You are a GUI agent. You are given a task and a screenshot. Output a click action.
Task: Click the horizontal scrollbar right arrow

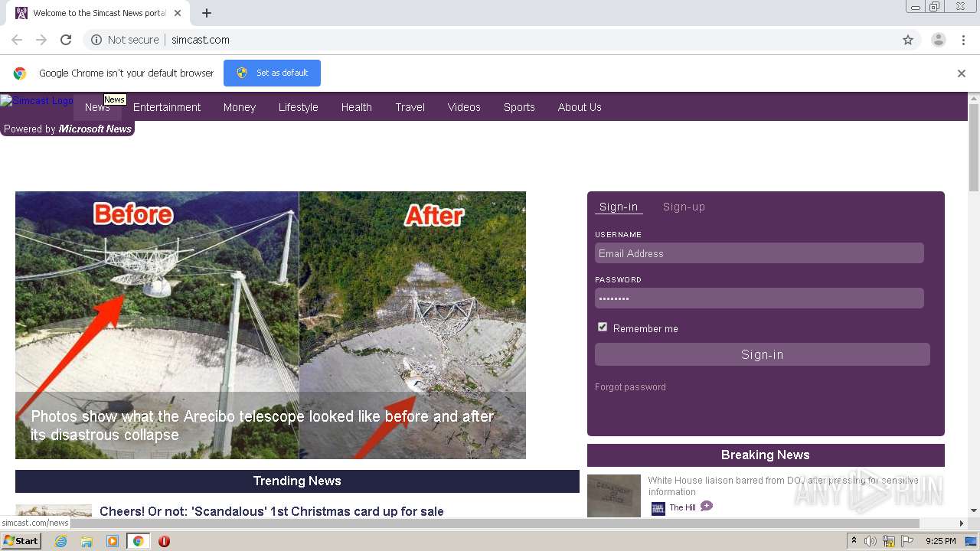point(962,523)
